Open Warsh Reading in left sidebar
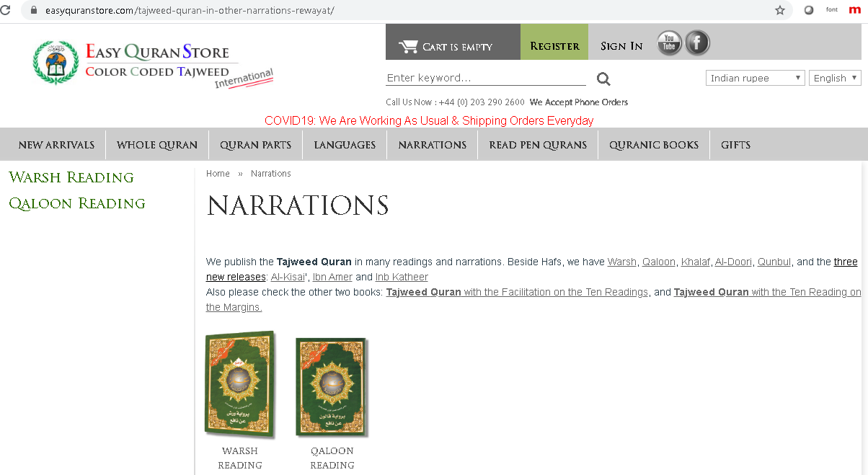Viewport: 868px width, 475px height. pyautogui.click(x=71, y=177)
